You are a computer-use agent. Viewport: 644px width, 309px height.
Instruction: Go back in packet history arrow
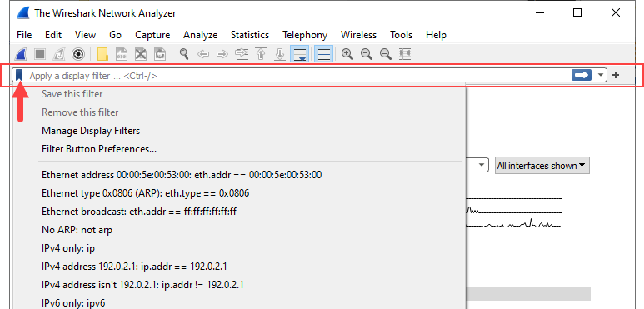[203, 54]
